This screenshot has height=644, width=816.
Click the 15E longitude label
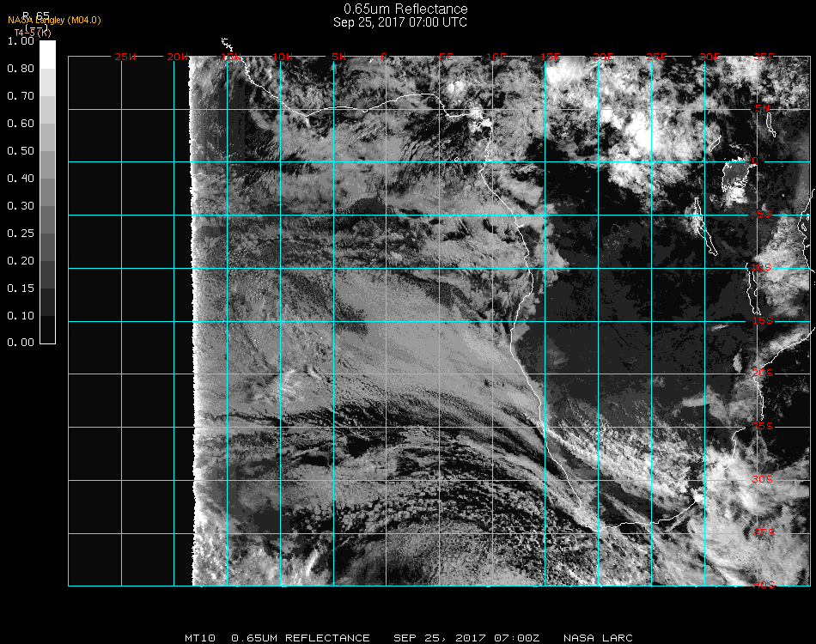point(550,57)
